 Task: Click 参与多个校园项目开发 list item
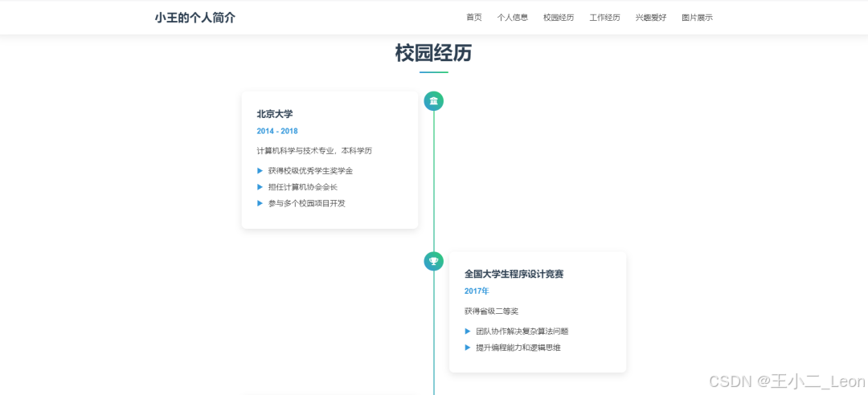(x=307, y=203)
